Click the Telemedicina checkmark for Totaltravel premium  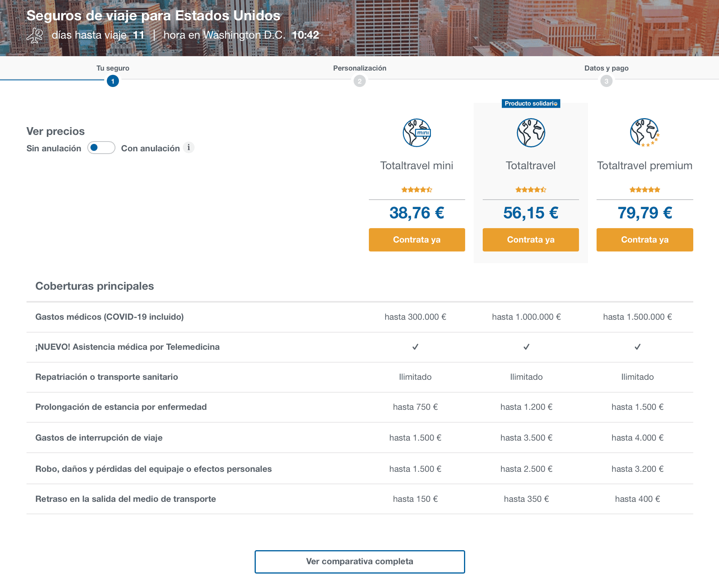[x=638, y=347]
